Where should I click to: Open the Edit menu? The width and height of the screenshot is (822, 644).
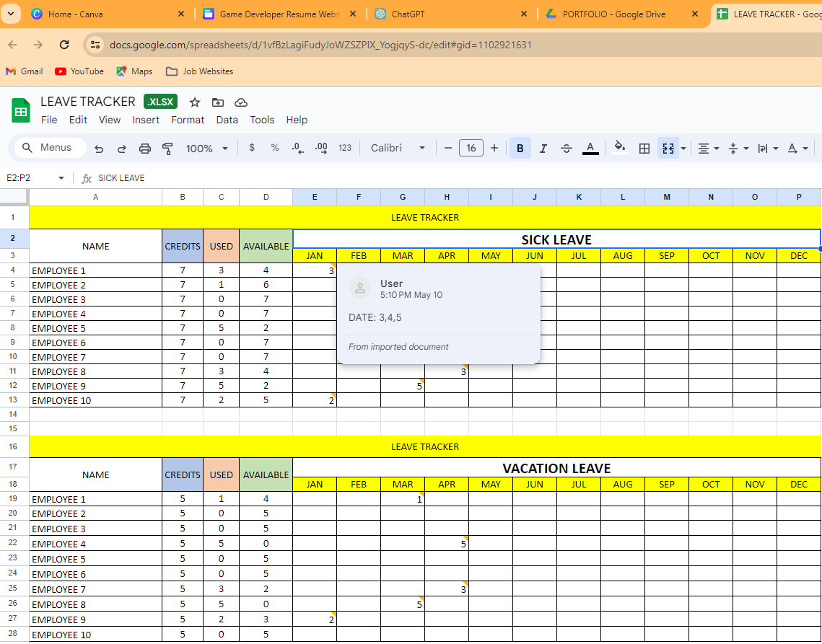tap(78, 120)
